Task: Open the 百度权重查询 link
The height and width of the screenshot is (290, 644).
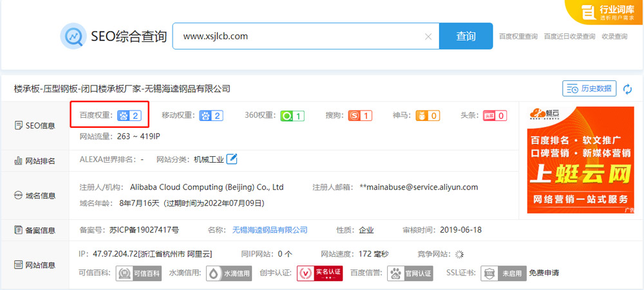Action: click(518, 37)
